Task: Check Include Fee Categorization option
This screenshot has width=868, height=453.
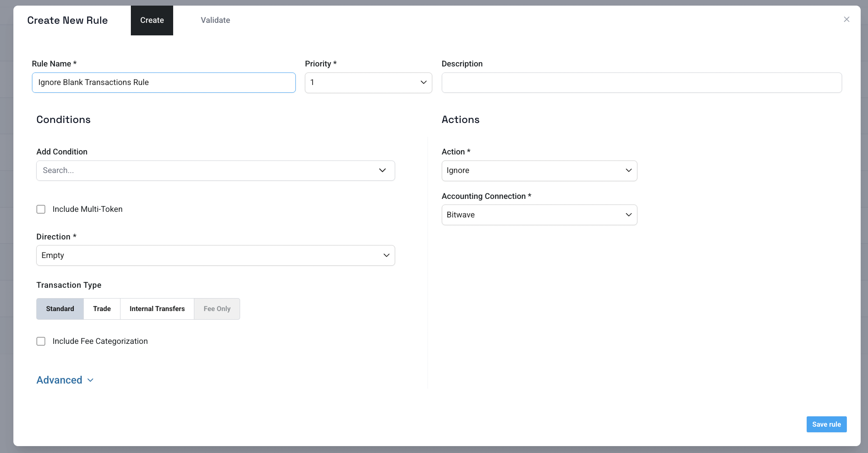Action: (x=41, y=341)
